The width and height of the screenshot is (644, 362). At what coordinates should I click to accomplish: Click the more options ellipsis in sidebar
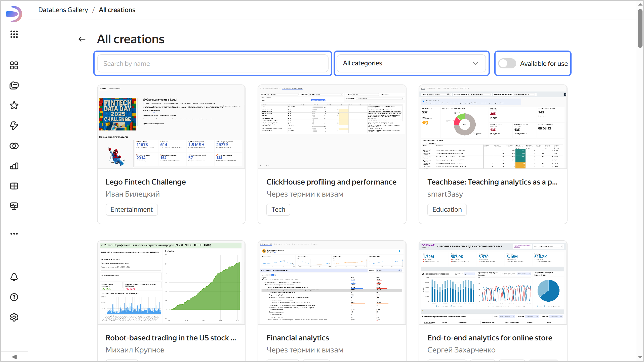tap(14, 234)
